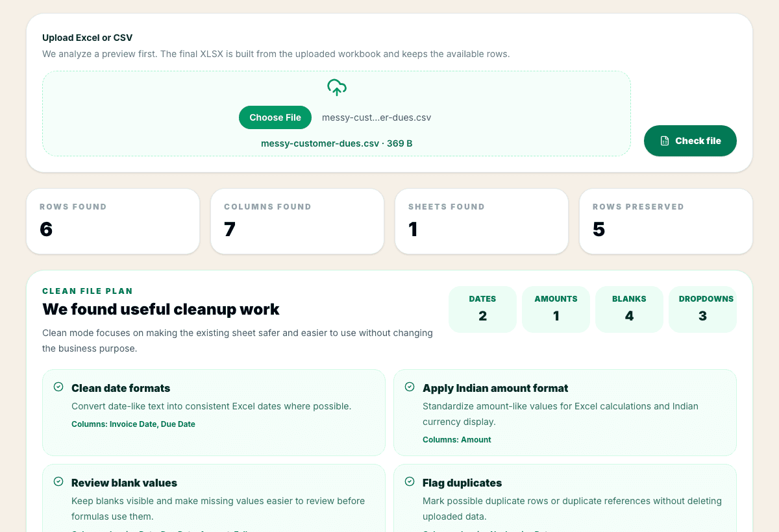779x532 pixels.
Task: Click 'Columns: Invoice Date, Due Date' text
Action: pos(133,424)
